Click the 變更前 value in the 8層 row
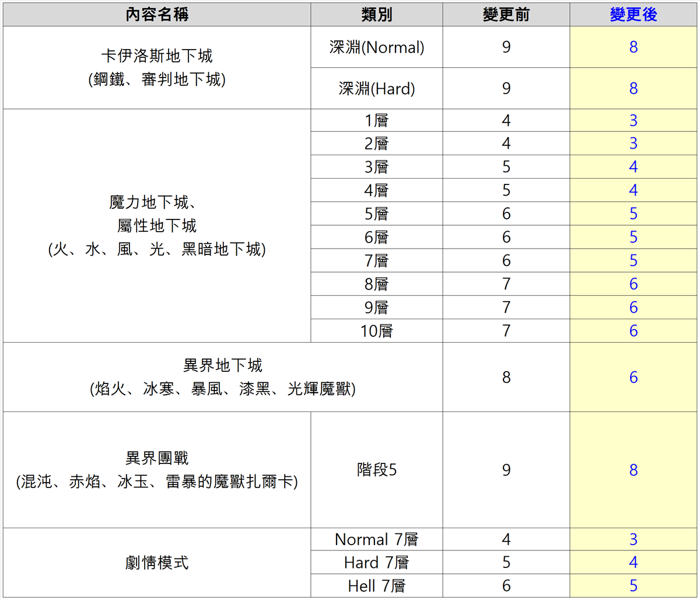The image size is (700, 600). [506, 284]
